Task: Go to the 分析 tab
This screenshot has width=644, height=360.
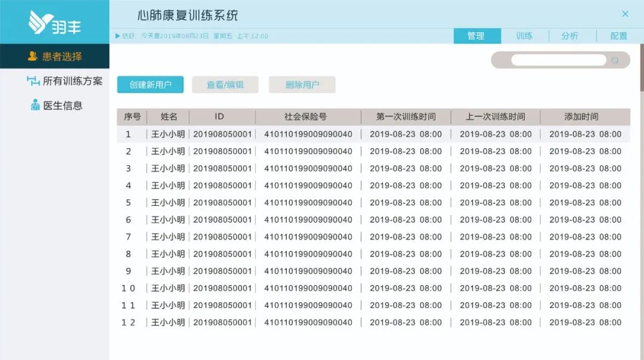Action: pos(570,36)
